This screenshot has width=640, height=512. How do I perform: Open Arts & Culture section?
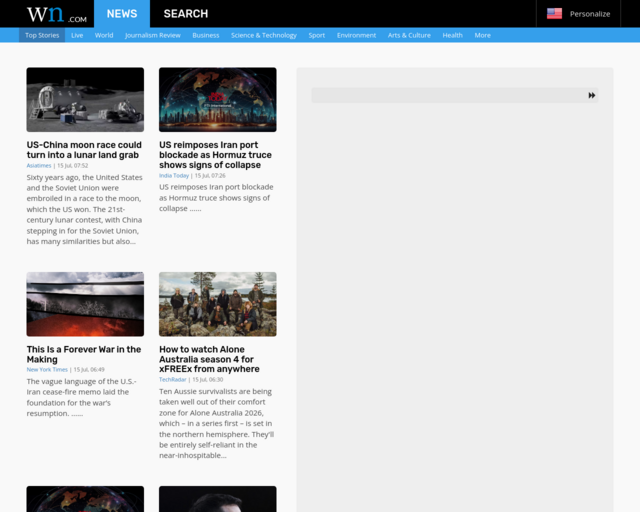pyautogui.click(x=409, y=36)
